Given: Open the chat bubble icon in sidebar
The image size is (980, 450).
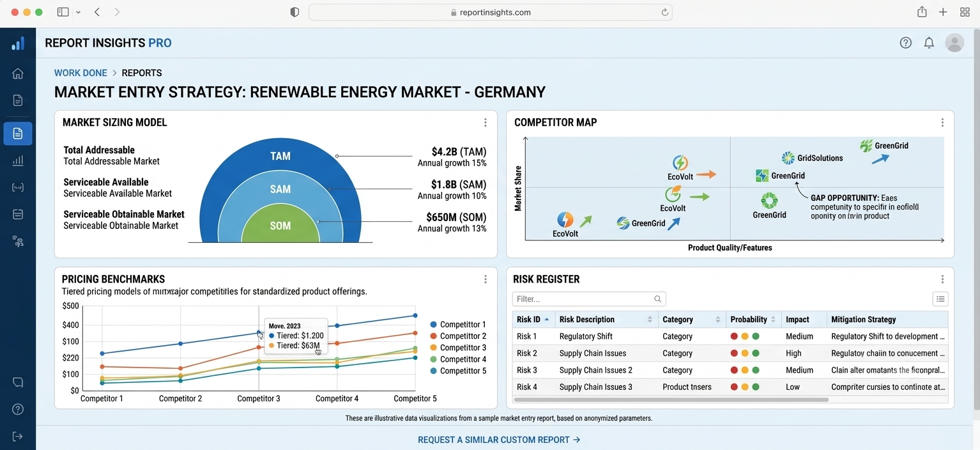Looking at the screenshot, I should point(18,382).
